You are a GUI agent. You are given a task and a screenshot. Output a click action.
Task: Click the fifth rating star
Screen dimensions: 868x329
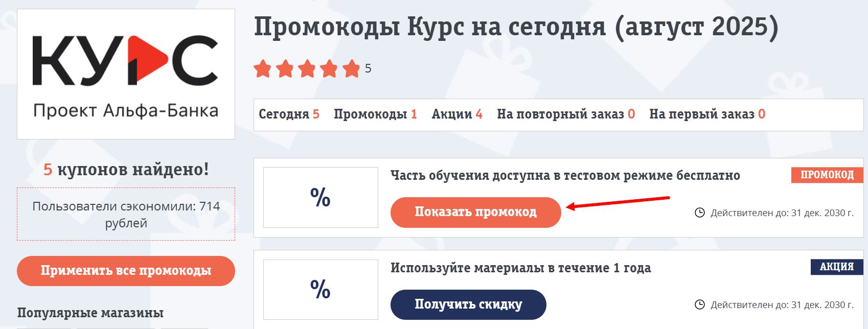[x=352, y=67]
